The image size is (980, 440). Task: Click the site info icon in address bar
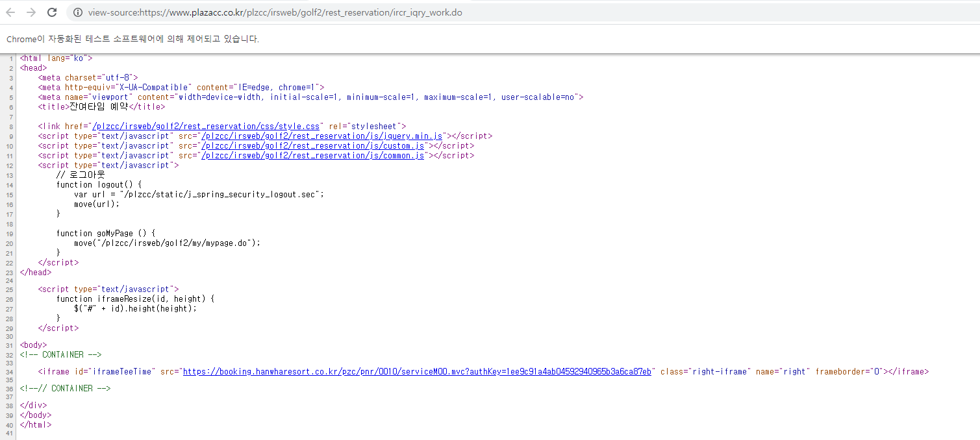[x=78, y=12]
